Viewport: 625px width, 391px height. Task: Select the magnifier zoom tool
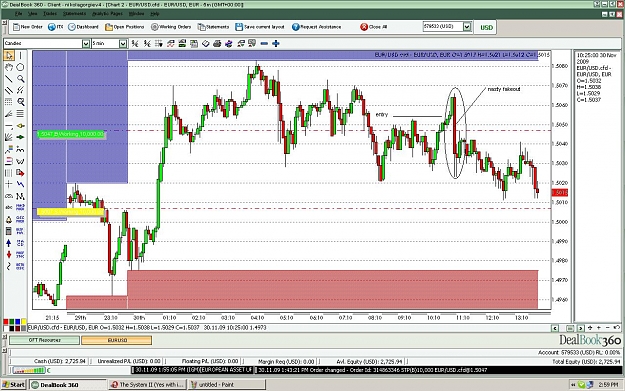(x=20, y=79)
